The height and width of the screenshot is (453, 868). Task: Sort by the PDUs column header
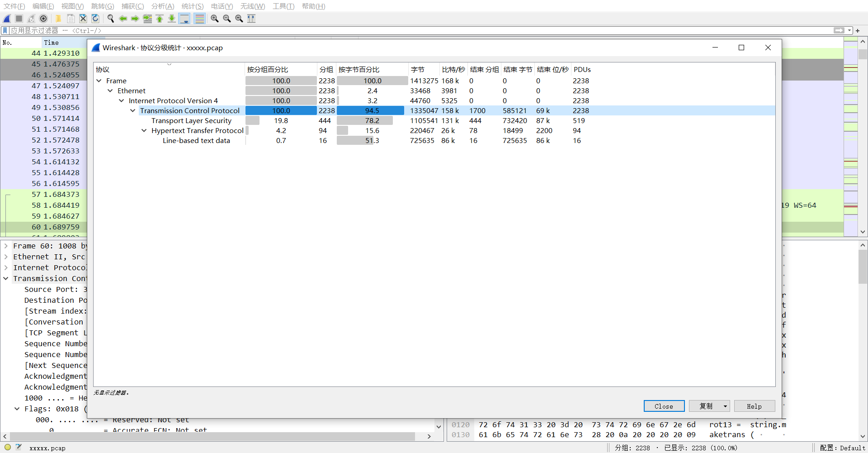click(582, 69)
